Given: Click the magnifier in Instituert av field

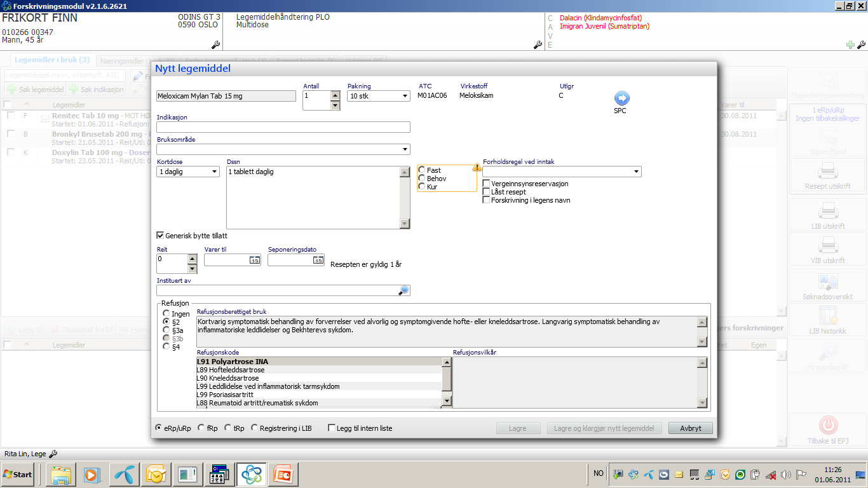Looking at the screenshot, I should point(403,290).
